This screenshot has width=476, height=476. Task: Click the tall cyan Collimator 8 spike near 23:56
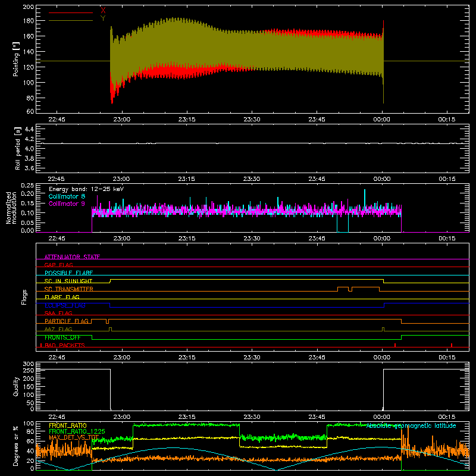point(365,198)
